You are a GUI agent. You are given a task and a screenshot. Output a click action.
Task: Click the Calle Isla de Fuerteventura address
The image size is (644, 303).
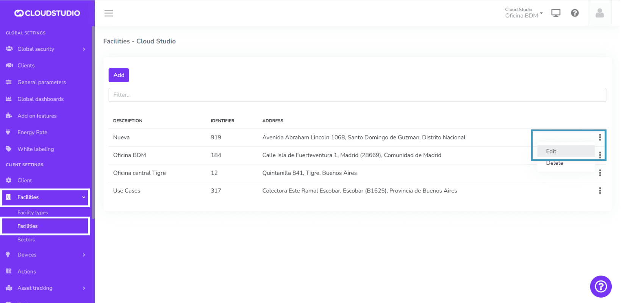pyautogui.click(x=352, y=155)
